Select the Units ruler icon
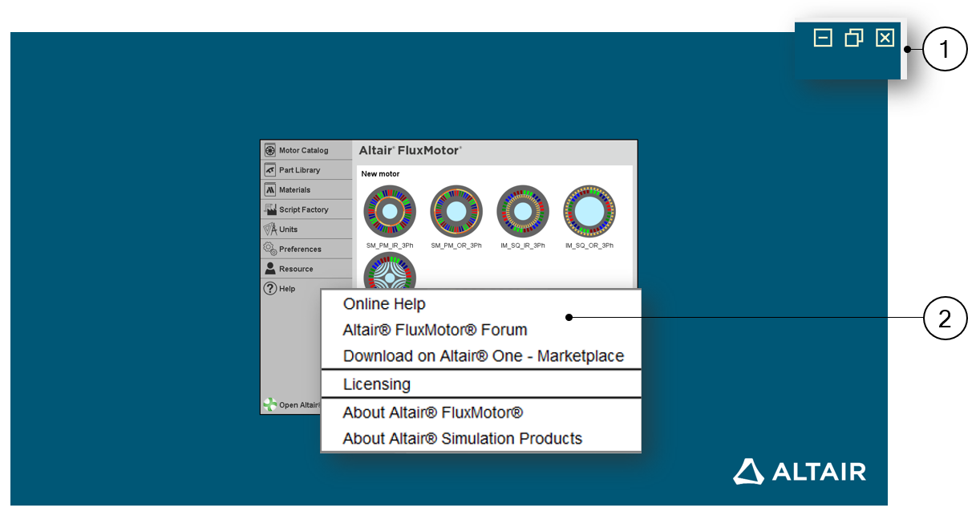 click(270, 230)
